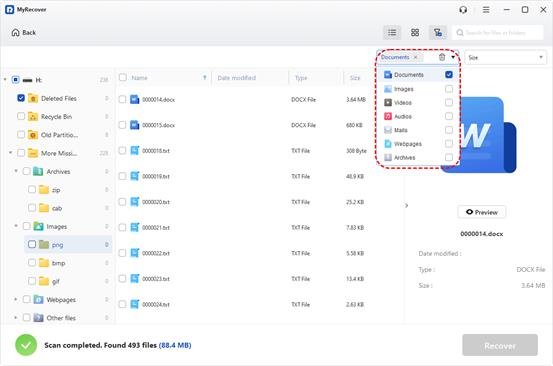The image size is (553, 366).
Task: Expand the Webpages tree node
Action: 16,299
